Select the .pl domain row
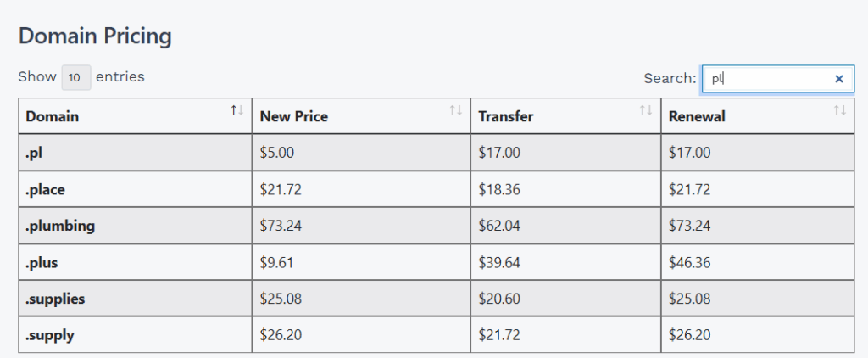 pyautogui.click(x=437, y=153)
